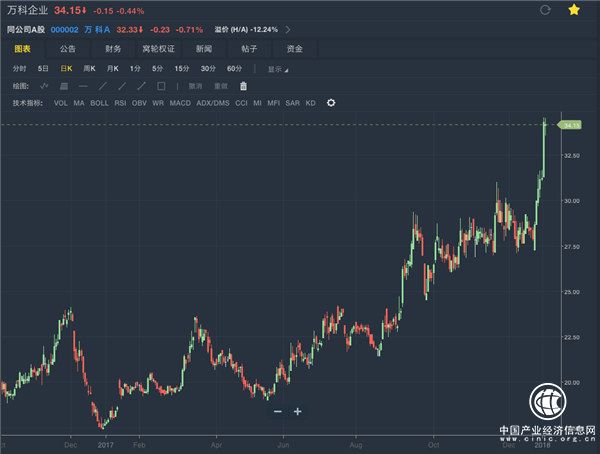Click the trash icon to delete drawings
Image resolution: width=600 pixels, height=454 pixels.
pos(243,86)
